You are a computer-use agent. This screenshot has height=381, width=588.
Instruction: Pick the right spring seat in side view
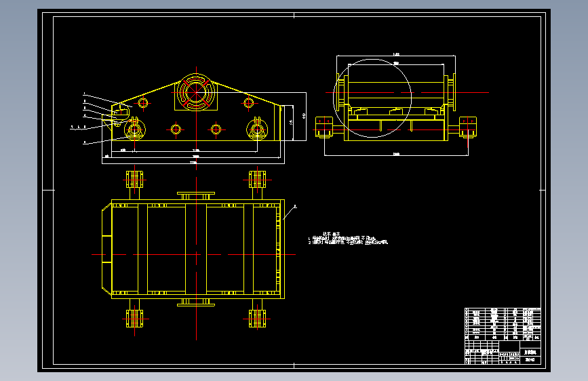(468, 127)
